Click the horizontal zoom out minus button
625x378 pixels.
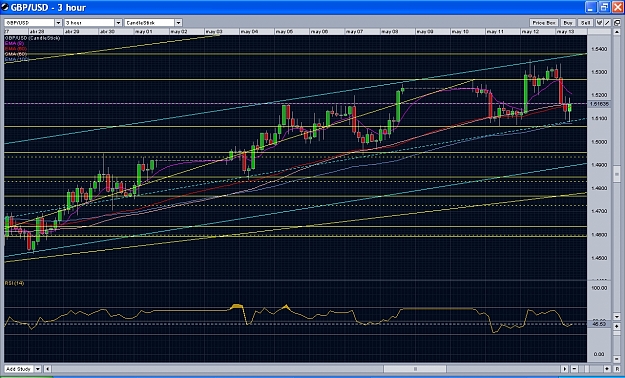pyautogui.click(x=574, y=369)
